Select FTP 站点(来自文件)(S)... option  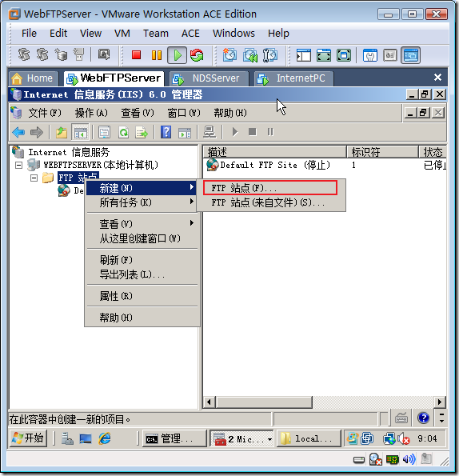[270, 202]
